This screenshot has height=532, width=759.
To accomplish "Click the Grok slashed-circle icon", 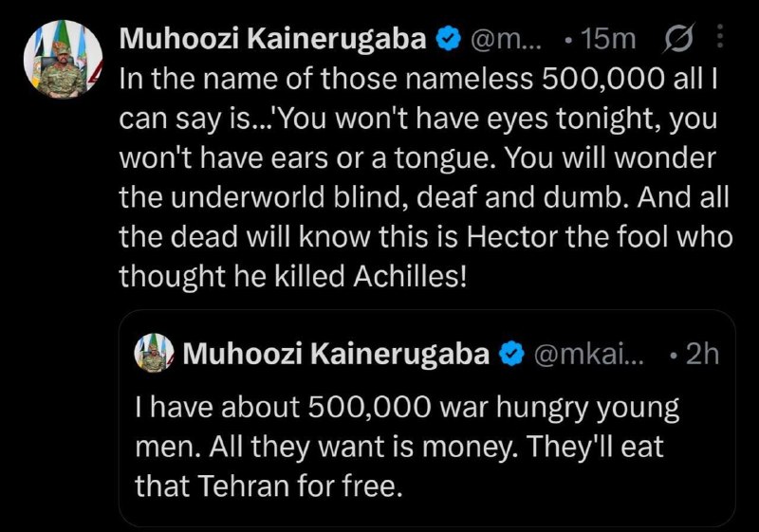I will coord(679,39).
